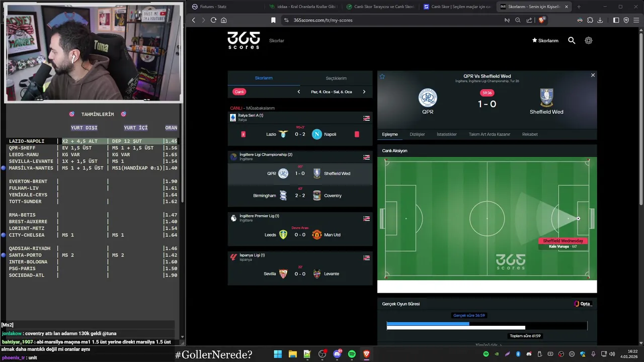
Task: Click the volume icon in system tray
Action: click(x=611, y=354)
